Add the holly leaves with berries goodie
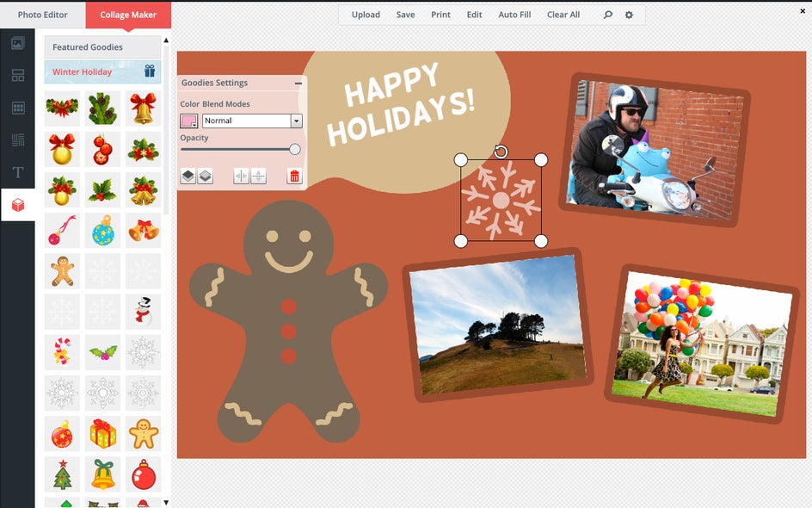This screenshot has height=508, width=812. (x=102, y=189)
